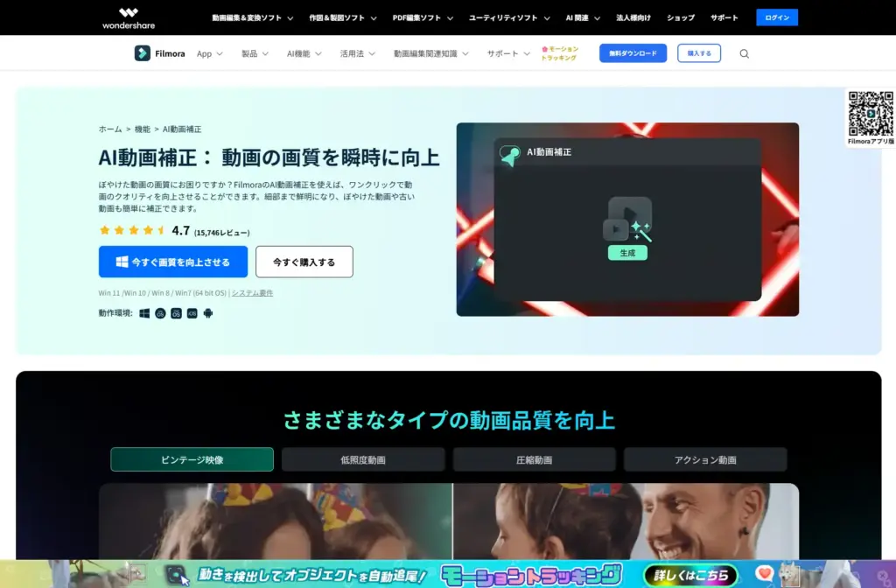Select the 圧縮動画 tab
The image size is (896, 588).
pyautogui.click(x=535, y=459)
